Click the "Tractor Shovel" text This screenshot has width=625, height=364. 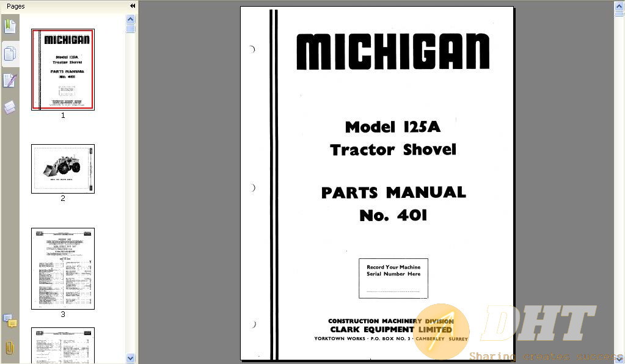tap(393, 150)
